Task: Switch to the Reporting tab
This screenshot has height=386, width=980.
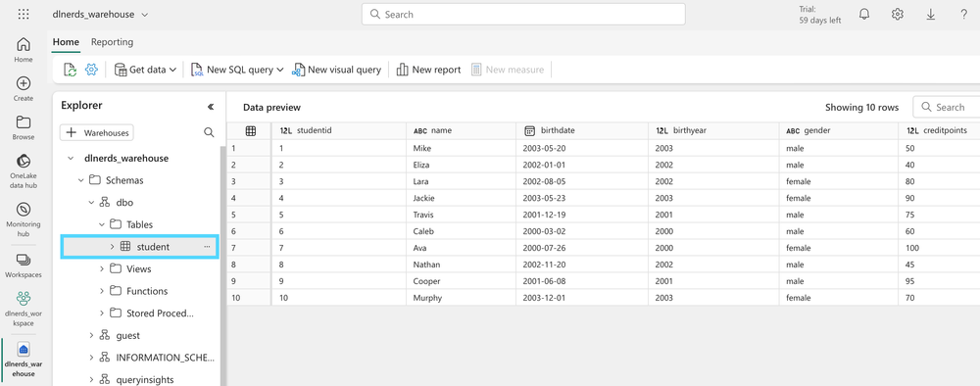Action: click(112, 42)
